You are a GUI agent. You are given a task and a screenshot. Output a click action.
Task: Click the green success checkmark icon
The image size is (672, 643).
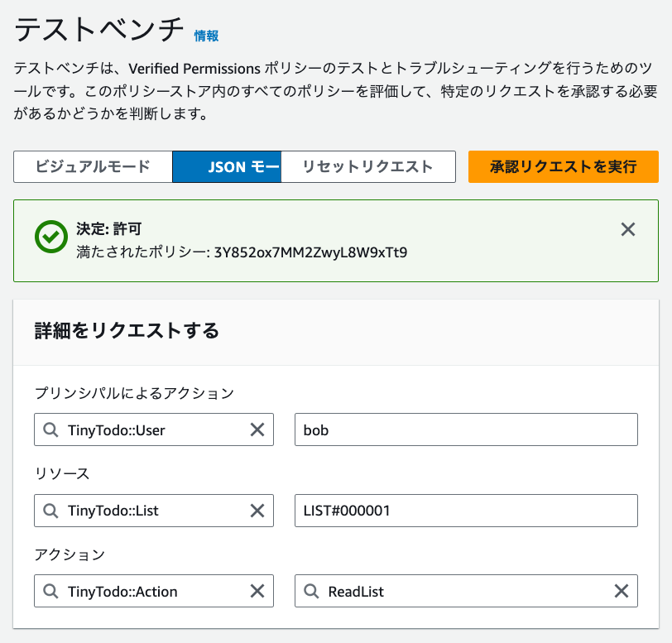tap(51, 238)
